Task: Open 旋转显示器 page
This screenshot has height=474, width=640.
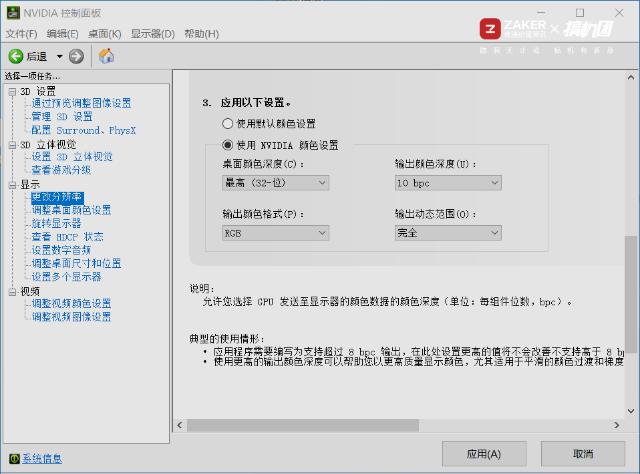Action: [x=56, y=223]
